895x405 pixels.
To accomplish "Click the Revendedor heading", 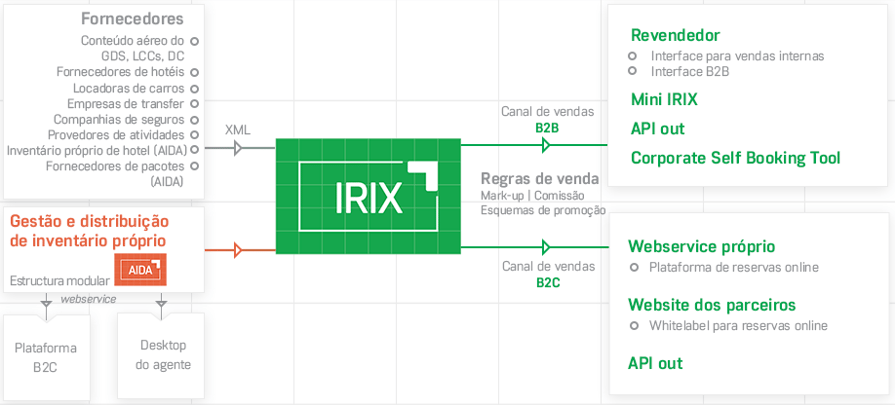I will pyautogui.click(x=675, y=36).
